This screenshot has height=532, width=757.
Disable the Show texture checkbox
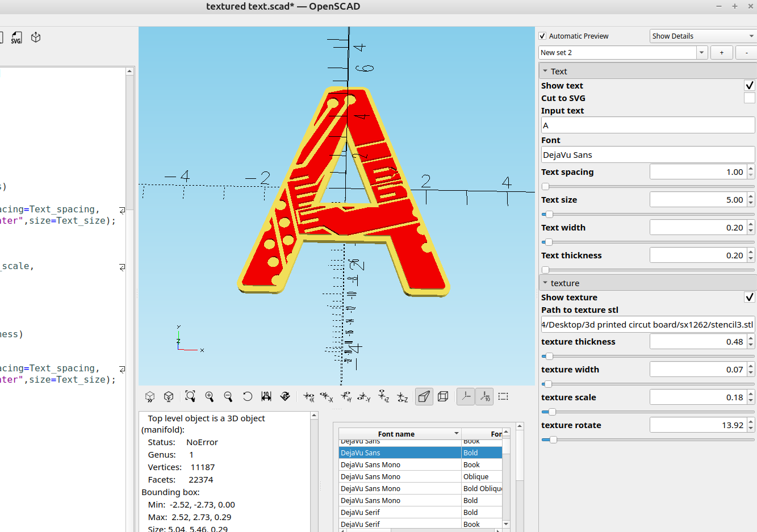click(x=749, y=297)
